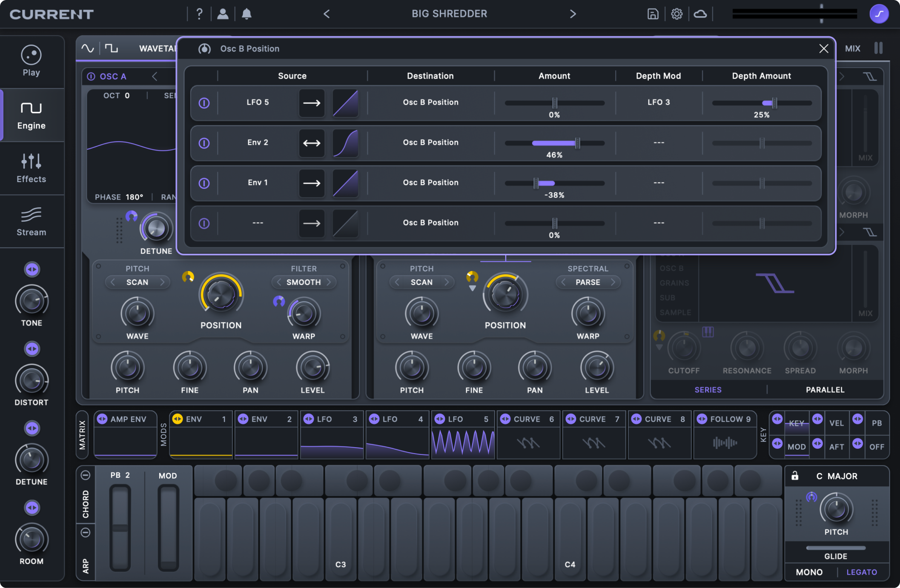Click the cloud icon in top bar
900x588 pixels.
[700, 14]
